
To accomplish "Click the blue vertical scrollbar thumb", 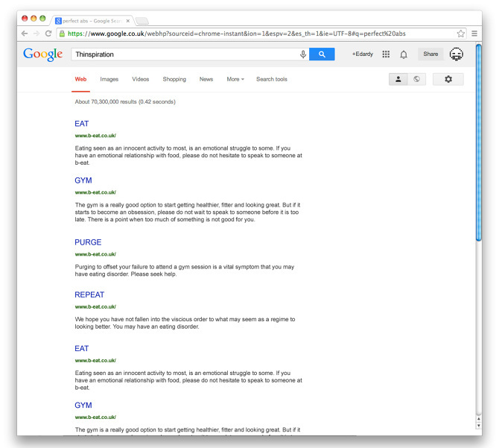I will [479, 142].
